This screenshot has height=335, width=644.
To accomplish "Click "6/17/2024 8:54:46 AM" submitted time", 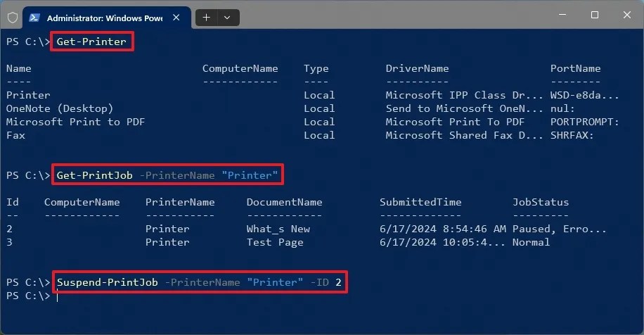I will tap(442, 229).
